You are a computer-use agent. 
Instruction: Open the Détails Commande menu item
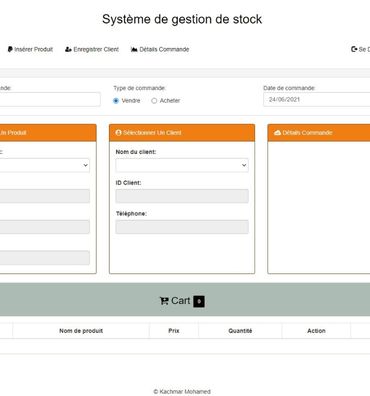click(x=160, y=49)
